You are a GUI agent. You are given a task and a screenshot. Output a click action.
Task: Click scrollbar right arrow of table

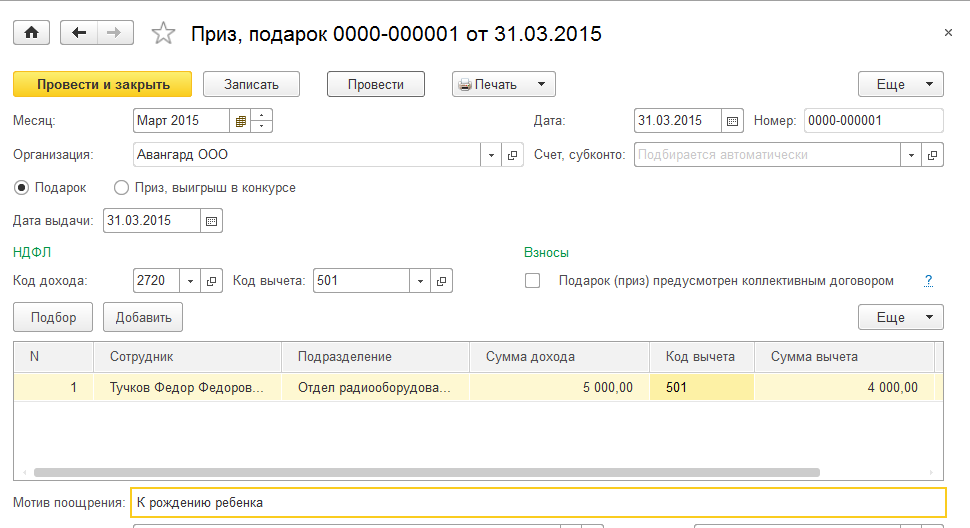[931, 472]
